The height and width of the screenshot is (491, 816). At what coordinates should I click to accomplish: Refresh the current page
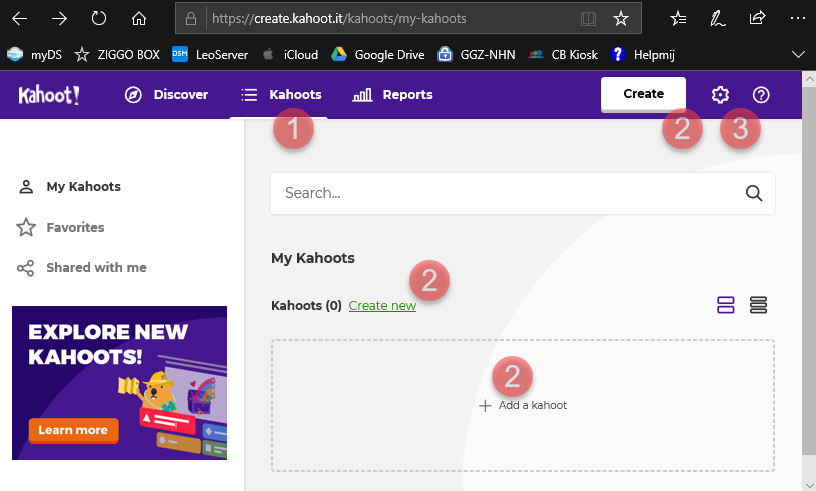click(x=98, y=19)
